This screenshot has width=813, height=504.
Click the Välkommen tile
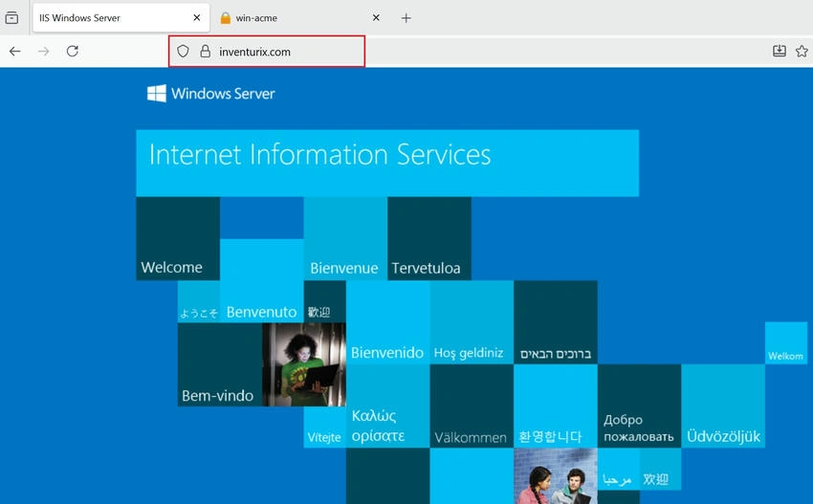(472, 406)
